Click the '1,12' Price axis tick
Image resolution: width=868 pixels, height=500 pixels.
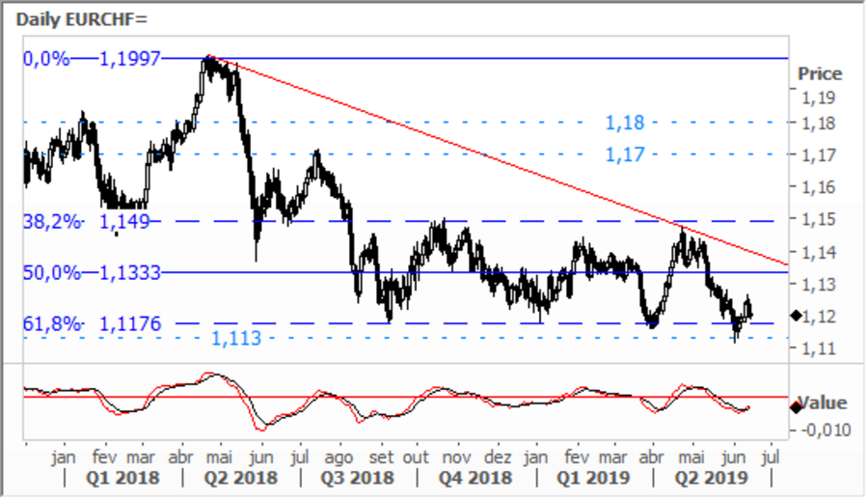[x=819, y=317]
